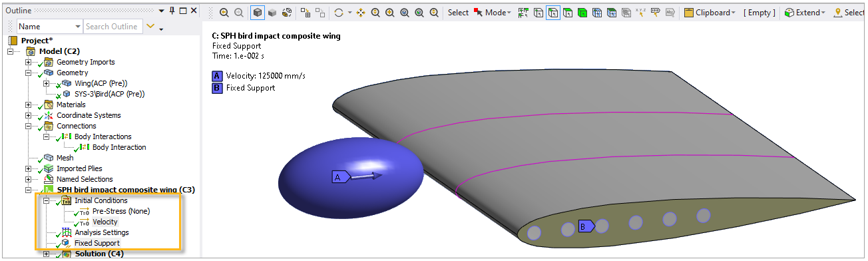
Task: Enable the Vertex selection filter
Action: [x=538, y=13]
